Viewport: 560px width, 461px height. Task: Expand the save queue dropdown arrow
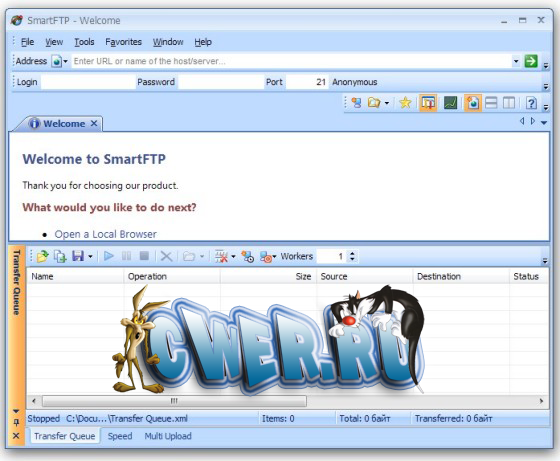[x=90, y=256]
